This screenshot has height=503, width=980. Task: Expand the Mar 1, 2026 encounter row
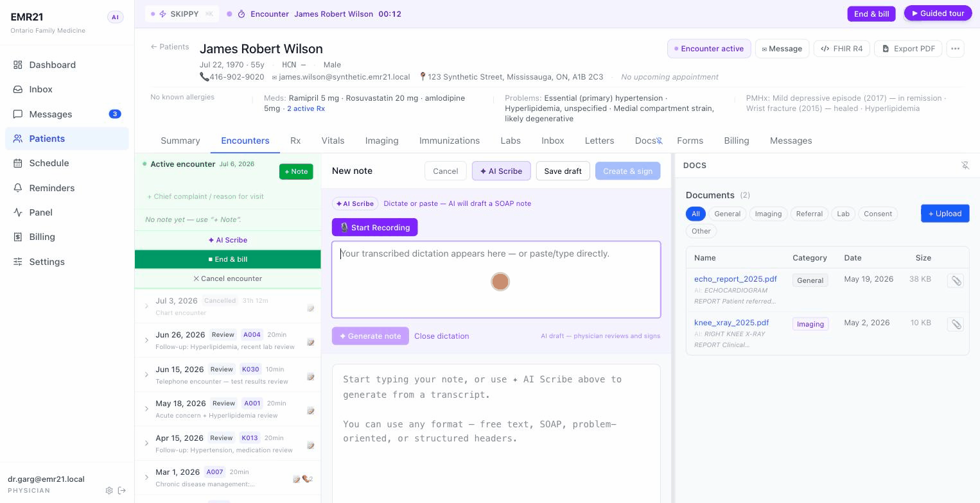(146, 477)
